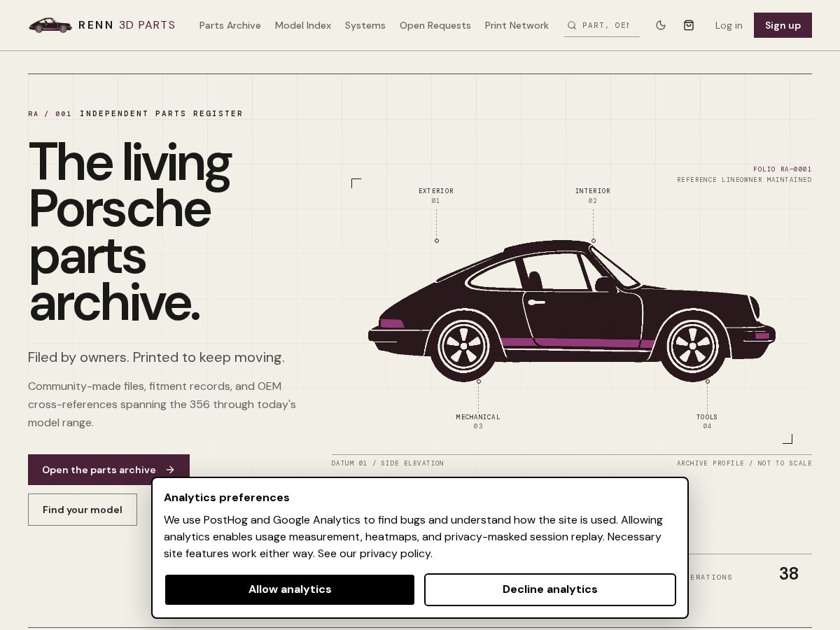
Task: Click the RENN 3D PARTS brand name
Action: [x=127, y=25]
